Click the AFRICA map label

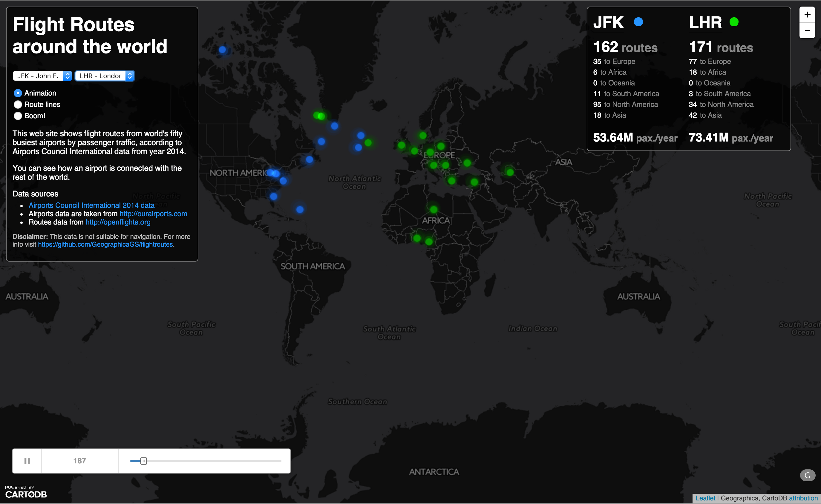[x=436, y=220]
